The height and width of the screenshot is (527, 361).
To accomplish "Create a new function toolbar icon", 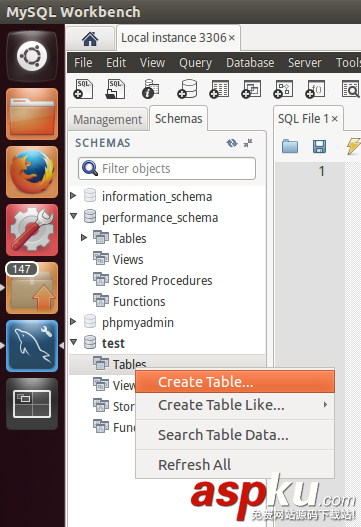I will tap(315, 89).
